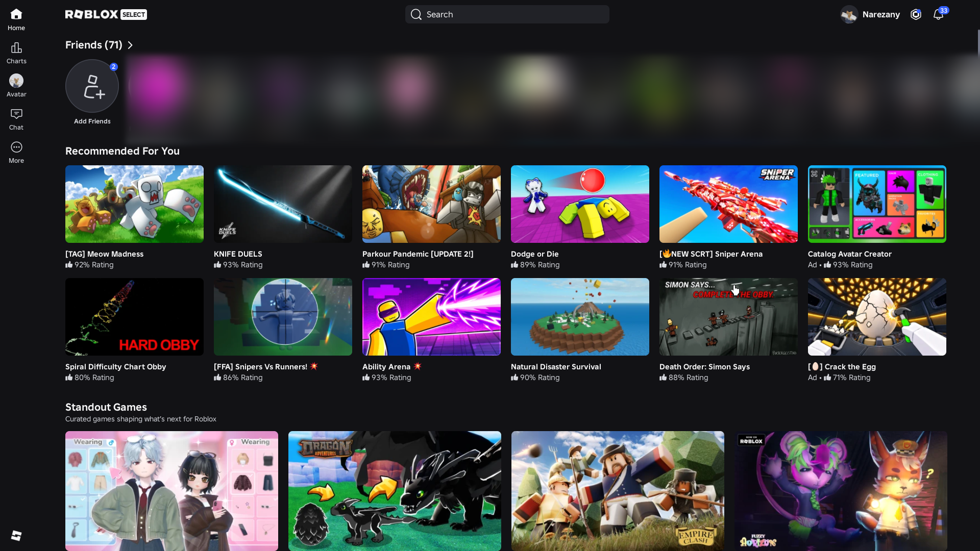The height and width of the screenshot is (551, 980).
Task: Open Dodge or Die thumbnail
Action: point(580,204)
